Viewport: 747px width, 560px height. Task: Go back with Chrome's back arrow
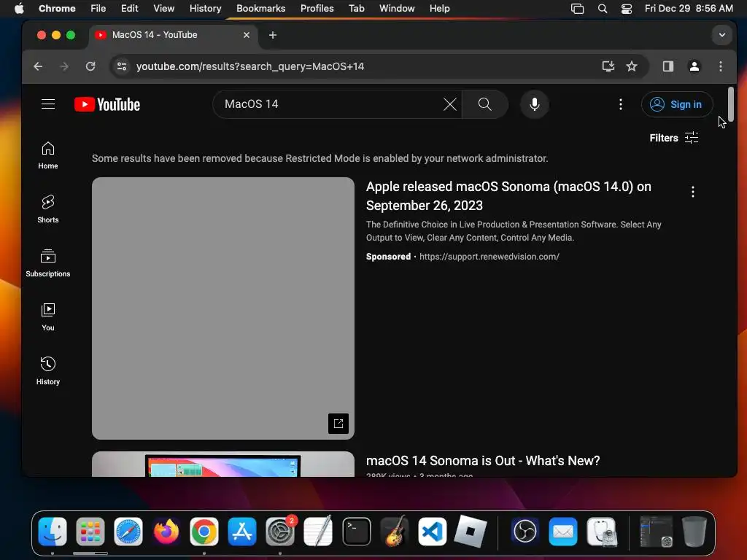click(38, 66)
